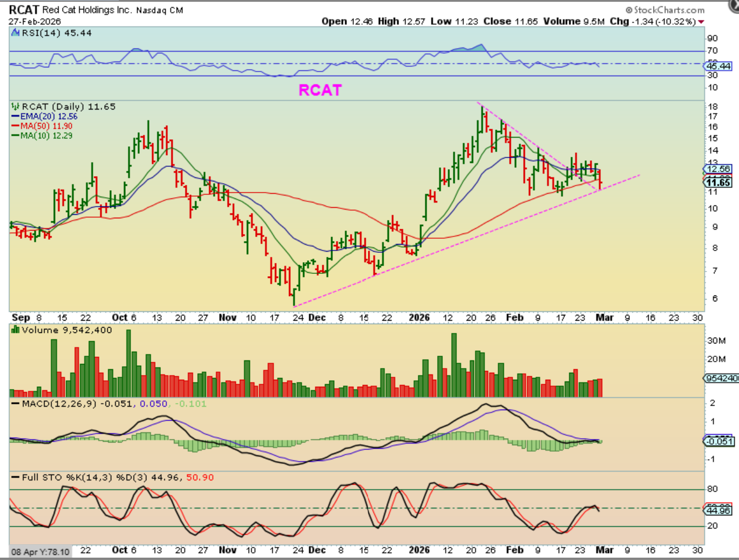Click the MA(10) 12.29 legend entry
This screenshot has height=560, width=739.
coord(42,135)
